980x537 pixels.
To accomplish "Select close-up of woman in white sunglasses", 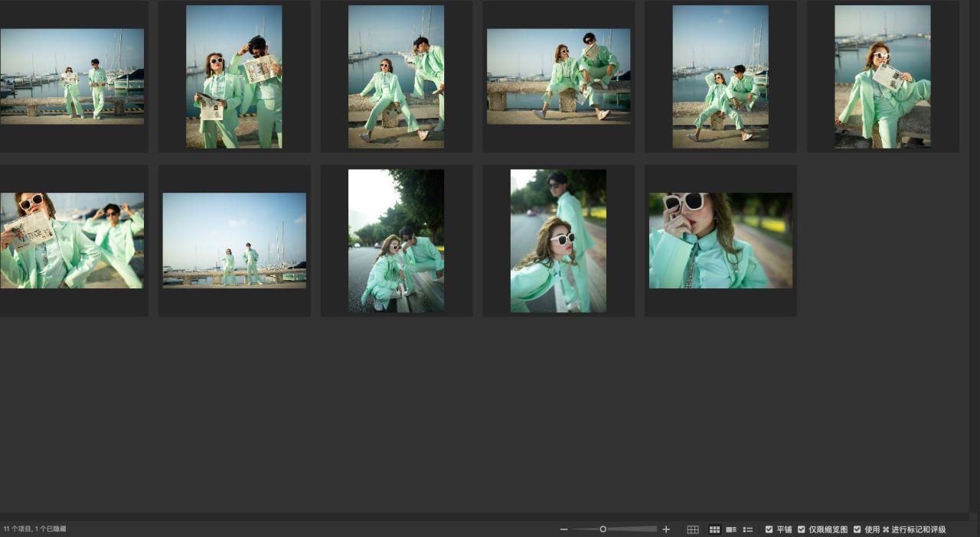I will coord(720,240).
